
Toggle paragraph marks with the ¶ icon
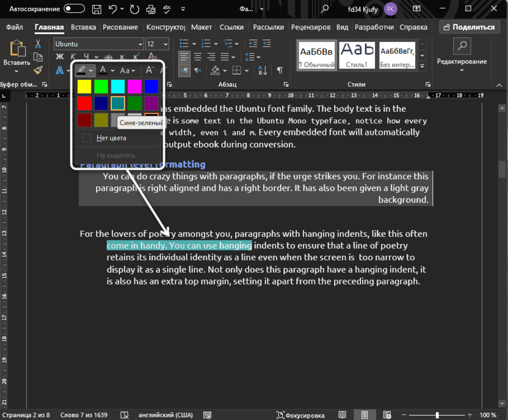pyautogui.click(x=280, y=70)
